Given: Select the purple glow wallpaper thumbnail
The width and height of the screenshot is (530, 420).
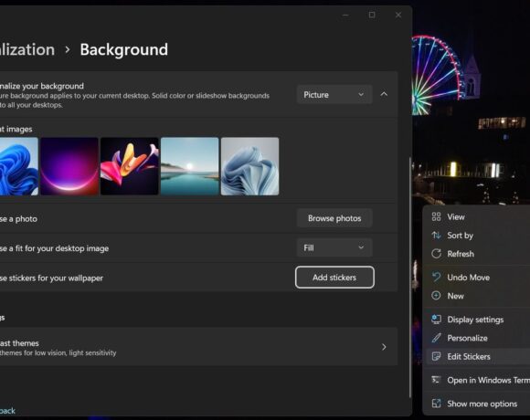Looking at the screenshot, I should pyautogui.click(x=69, y=166).
